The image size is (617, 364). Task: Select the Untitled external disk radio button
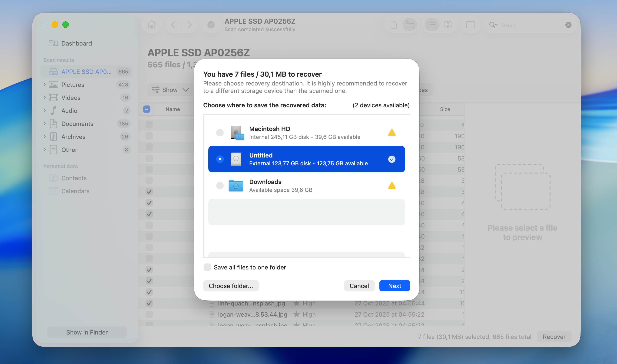220,159
